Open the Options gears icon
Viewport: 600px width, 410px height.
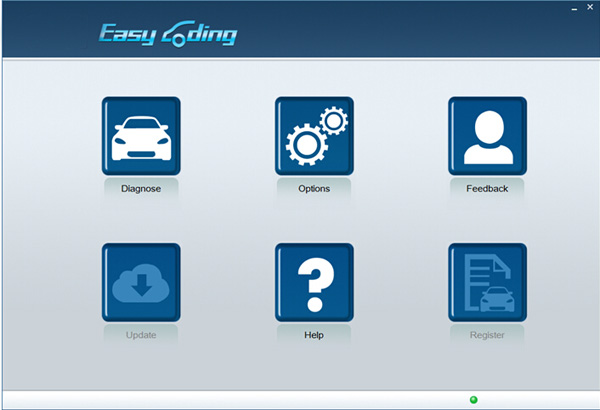[314, 136]
